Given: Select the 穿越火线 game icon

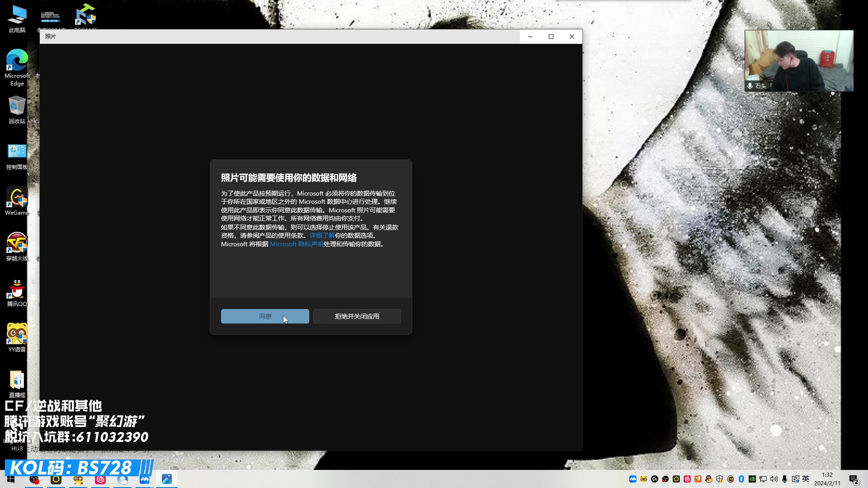Looking at the screenshot, I should point(17,247).
